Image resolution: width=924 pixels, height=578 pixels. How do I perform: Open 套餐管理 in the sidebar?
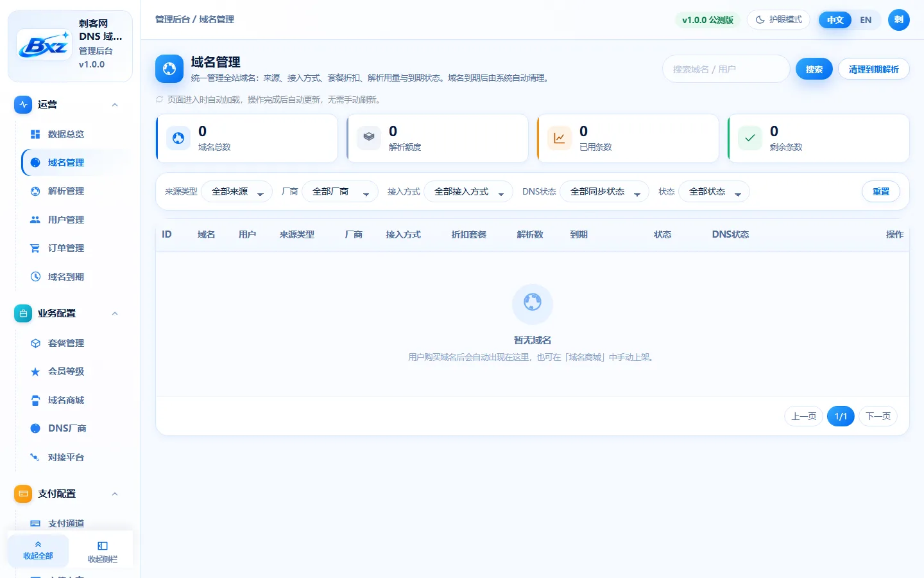76,343
